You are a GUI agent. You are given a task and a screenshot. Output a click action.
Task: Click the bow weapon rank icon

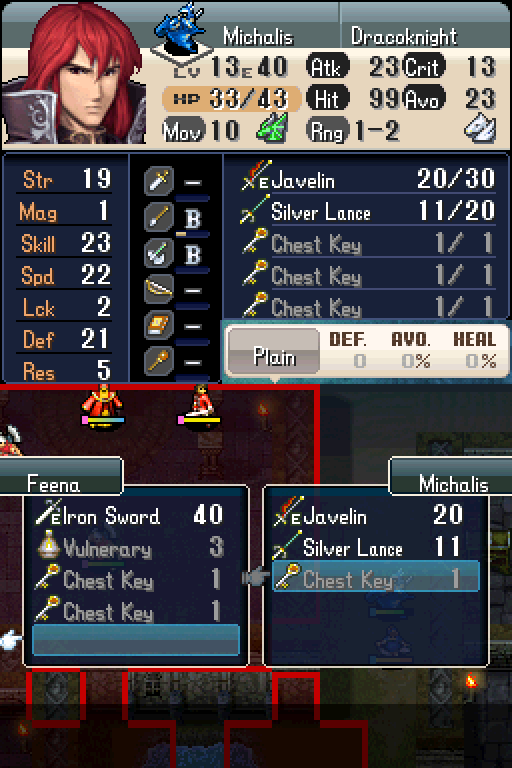[x=159, y=289]
